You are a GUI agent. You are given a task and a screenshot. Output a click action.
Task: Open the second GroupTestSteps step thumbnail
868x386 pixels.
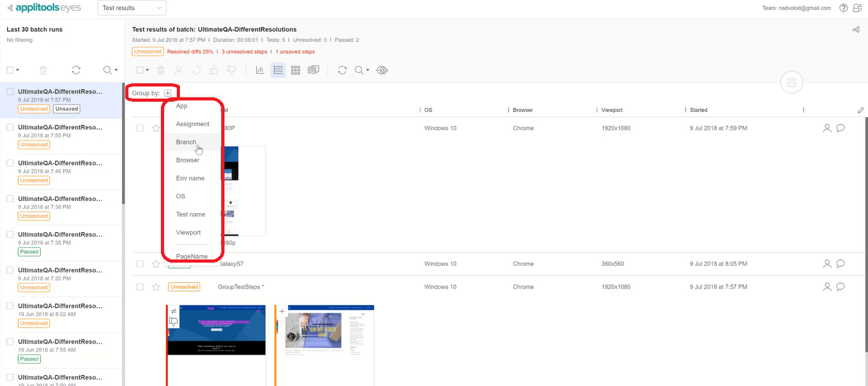[x=325, y=345]
